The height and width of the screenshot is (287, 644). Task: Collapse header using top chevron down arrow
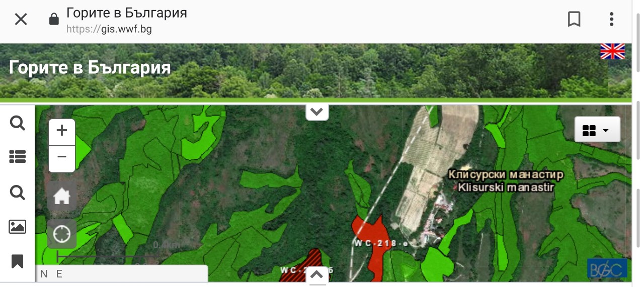[x=317, y=112]
